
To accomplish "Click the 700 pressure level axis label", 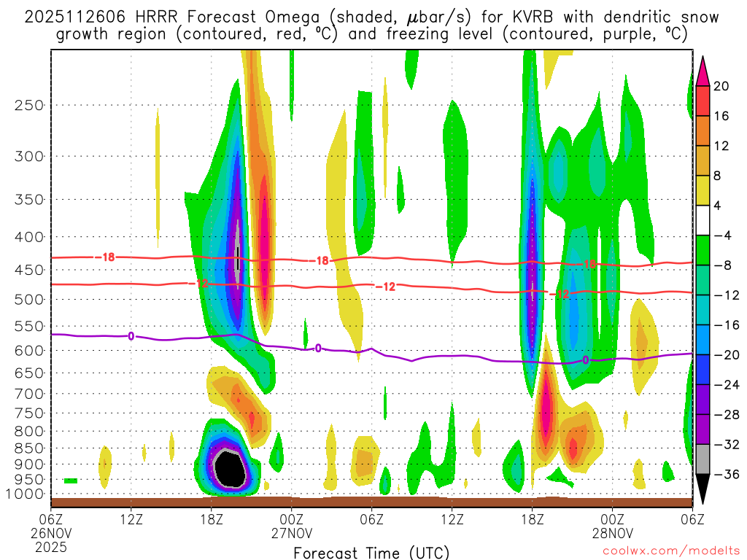I will [x=29, y=394].
